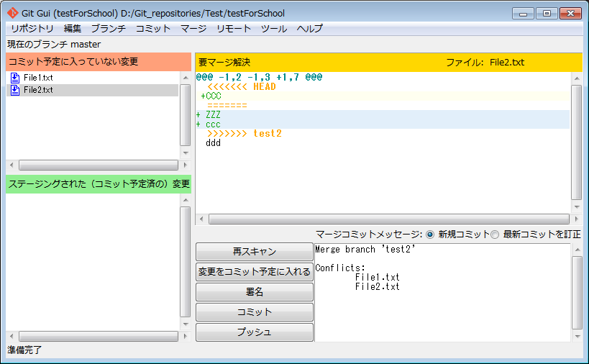Click 変更をコミット予定に入れる button
Screen dimensions: 589x364
pyautogui.click(x=255, y=272)
